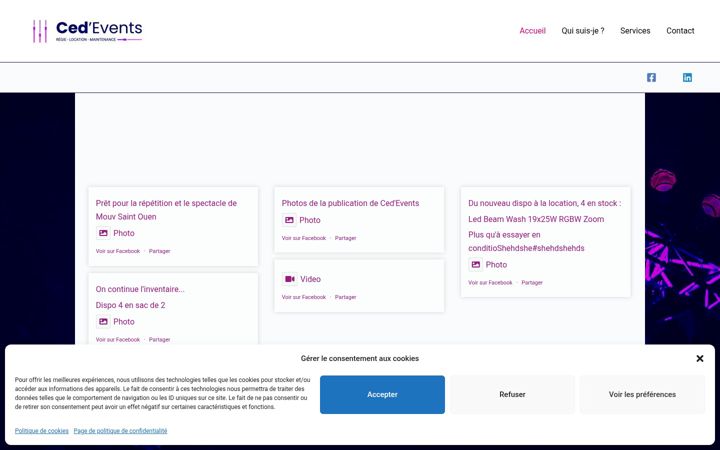Click Partager in the inventaire post
Screen dimensions: 720x450
coord(159,339)
